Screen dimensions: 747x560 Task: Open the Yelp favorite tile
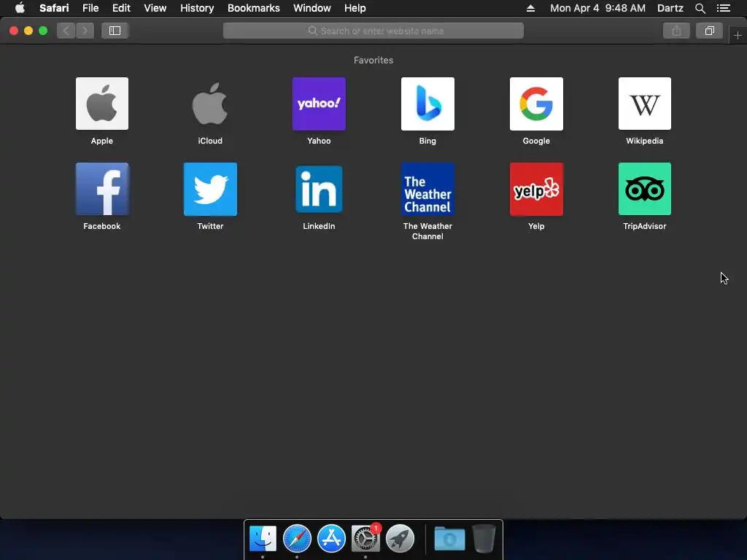pyautogui.click(x=536, y=189)
